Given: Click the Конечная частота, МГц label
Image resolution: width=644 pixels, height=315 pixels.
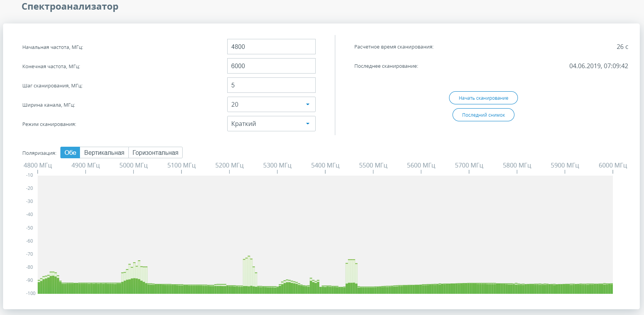Looking at the screenshot, I should 51,66.
